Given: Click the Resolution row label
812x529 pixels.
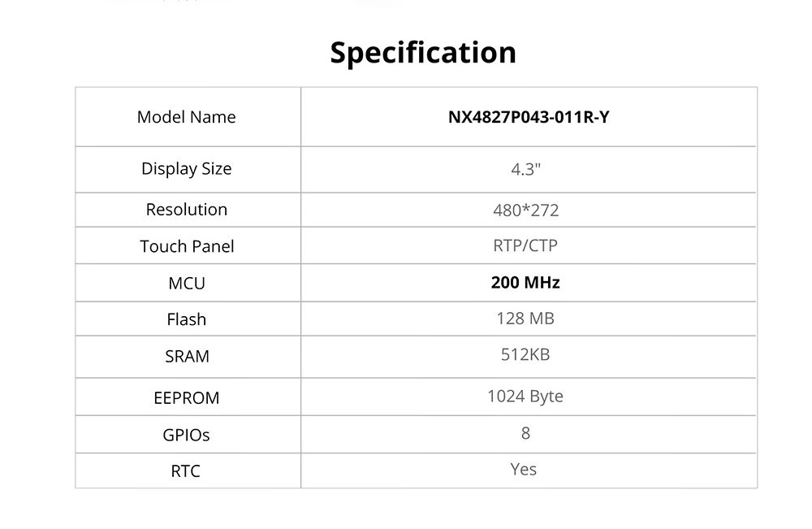Looking at the screenshot, I should [186, 210].
